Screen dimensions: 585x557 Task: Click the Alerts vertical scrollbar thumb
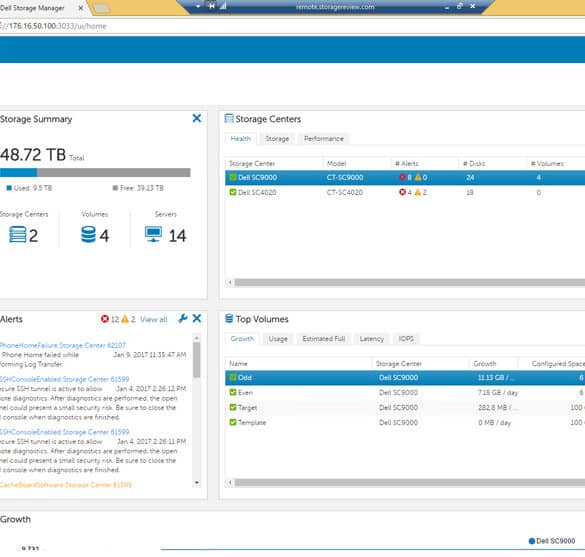pyautogui.click(x=197, y=360)
